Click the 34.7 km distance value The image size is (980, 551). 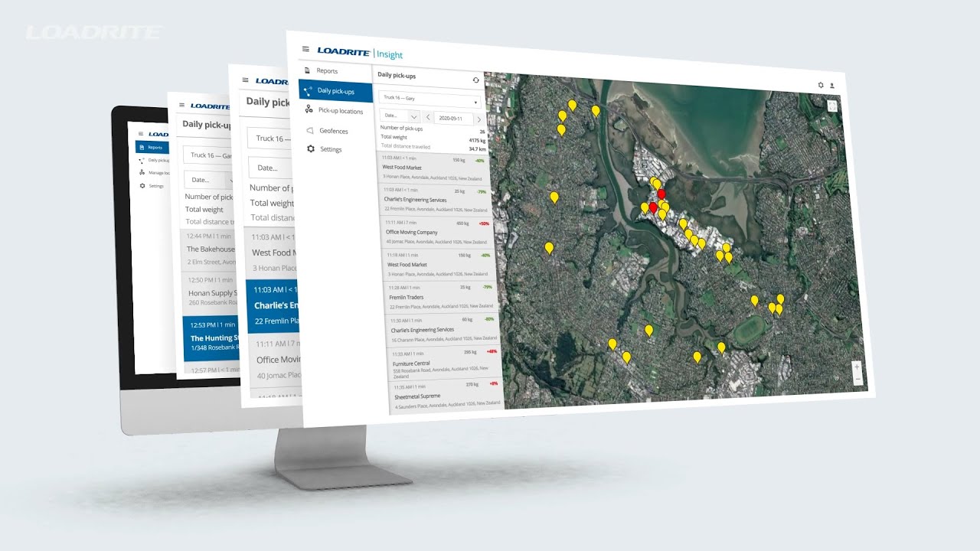(x=477, y=149)
